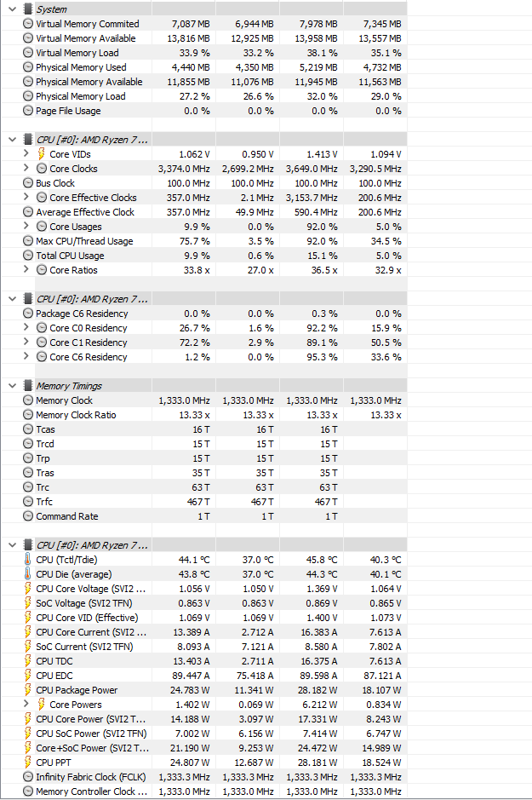The width and height of the screenshot is (532, 800).
Task: Click the icon beside Infinity Fabric Clock (FCLK)
Action: pos(28,777)
